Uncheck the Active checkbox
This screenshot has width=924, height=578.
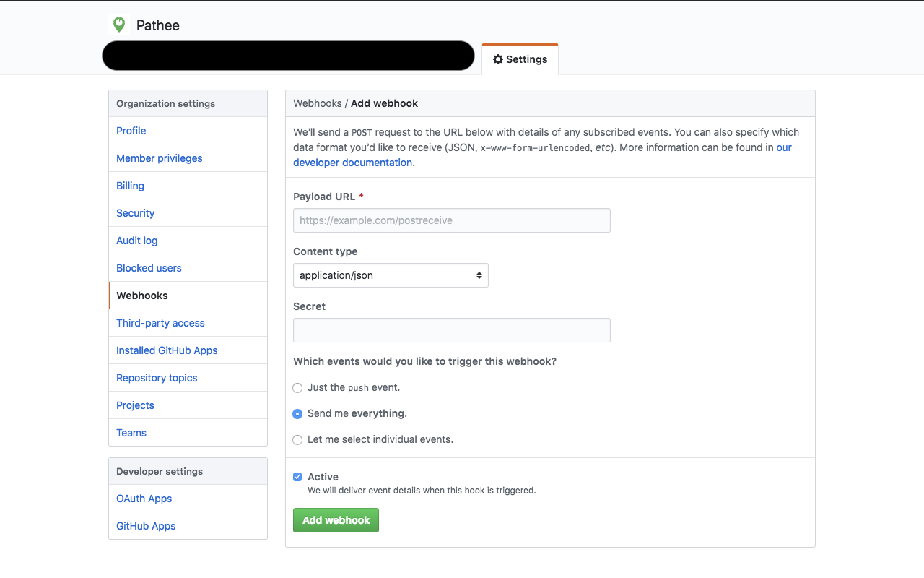pyautogui.click(x=297, y=477)
